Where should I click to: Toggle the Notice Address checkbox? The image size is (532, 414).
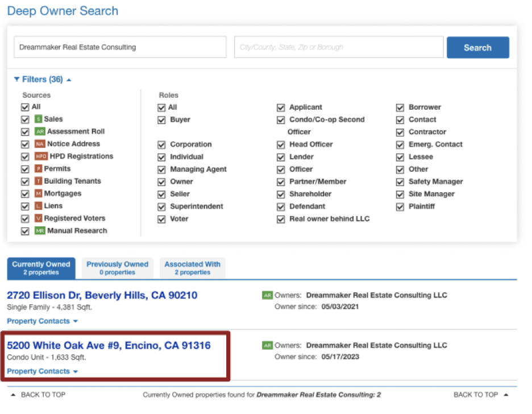25,144
